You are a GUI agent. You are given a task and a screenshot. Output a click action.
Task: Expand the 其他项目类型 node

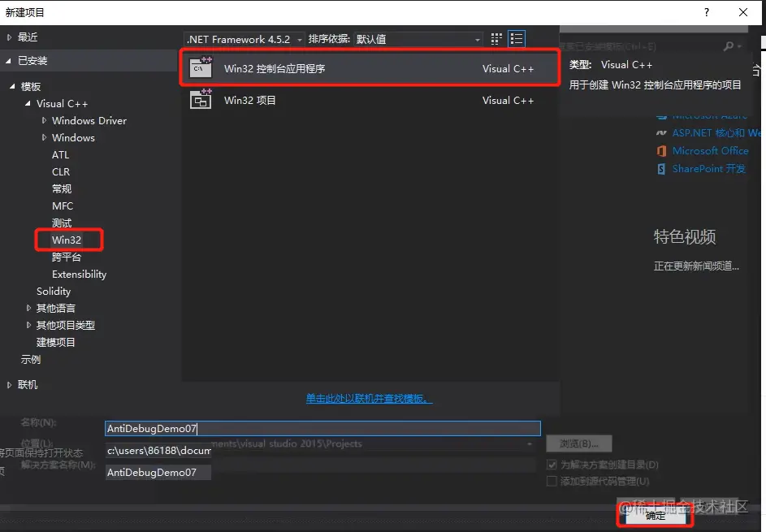(x=28, y=325)
